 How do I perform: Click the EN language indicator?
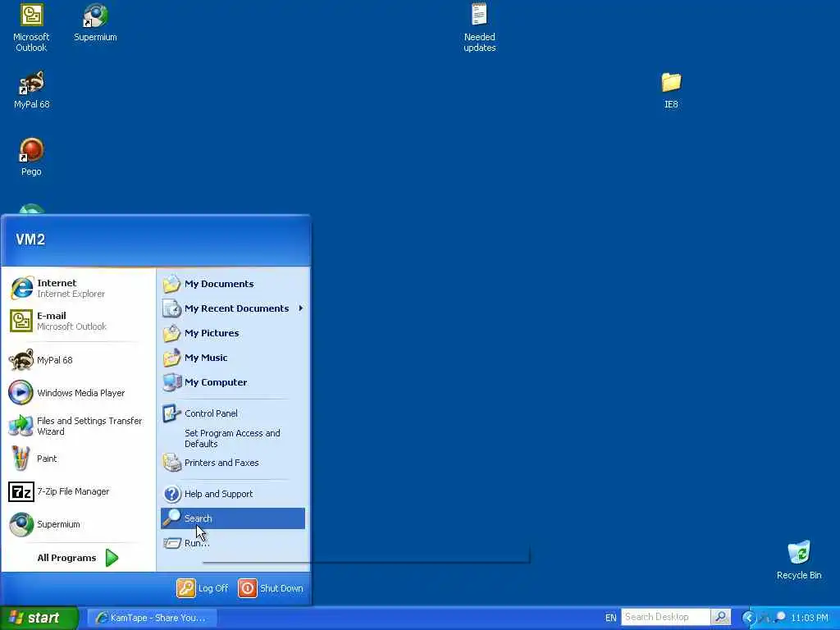point(610,618)
